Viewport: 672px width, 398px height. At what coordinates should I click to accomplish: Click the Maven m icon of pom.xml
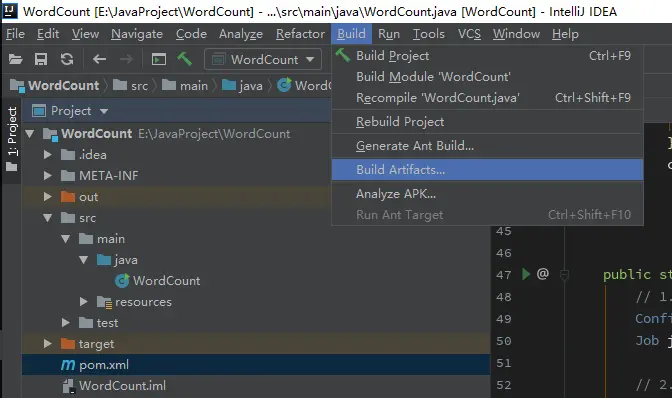68,365
